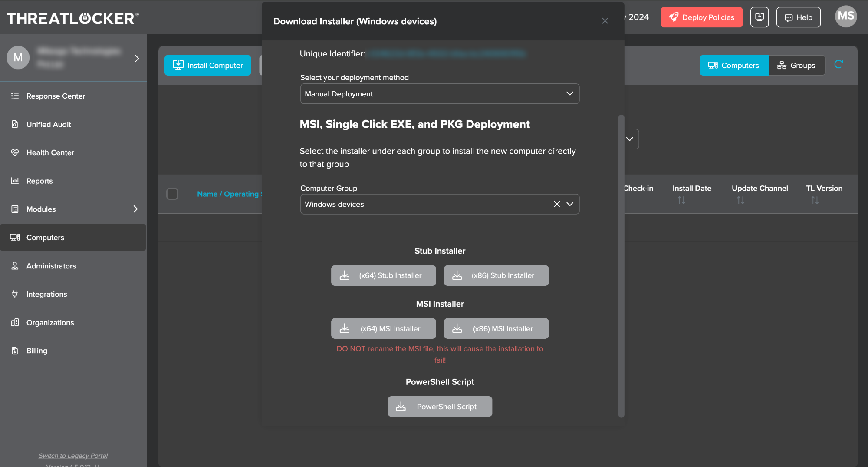
Task: Open Response Center in sidebar
Action: click(73, 96)
